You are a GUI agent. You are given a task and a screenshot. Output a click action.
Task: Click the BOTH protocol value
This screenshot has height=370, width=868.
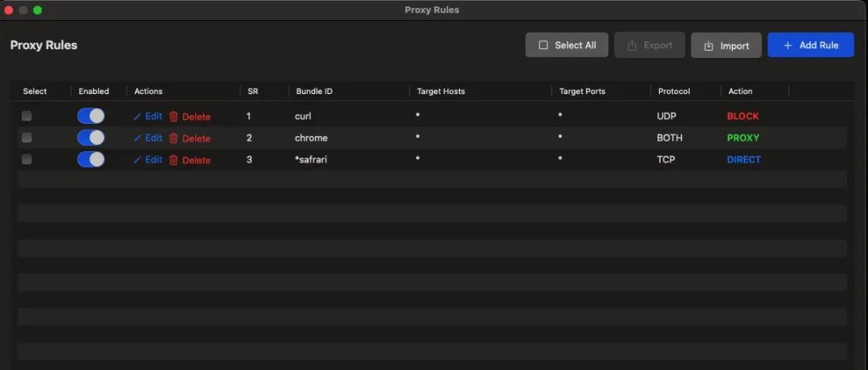coord(669,138)
